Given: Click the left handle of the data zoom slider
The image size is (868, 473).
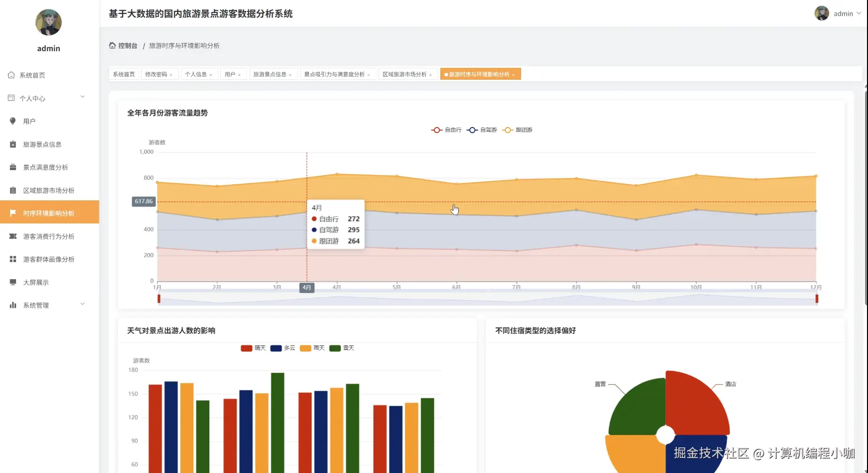Looking at the screenshot, I should tap(159, 299).
